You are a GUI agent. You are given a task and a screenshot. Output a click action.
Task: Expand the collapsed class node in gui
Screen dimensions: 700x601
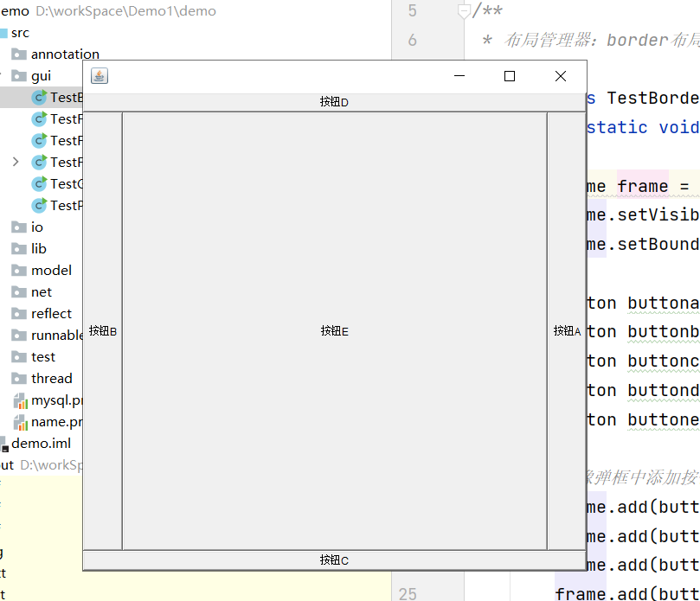16,162
